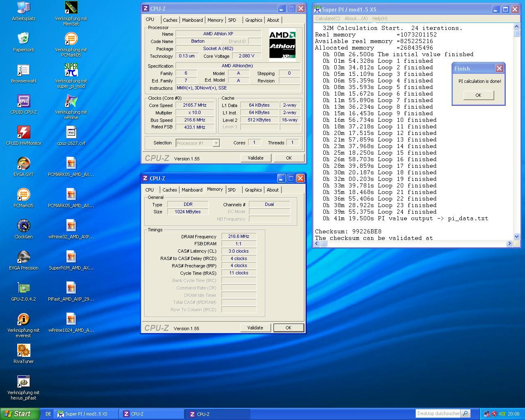The height and width of the screenshot is (420, 525).
Task: Click the DE language indicator
Action: pyautogui.click(x=48, y=414)
